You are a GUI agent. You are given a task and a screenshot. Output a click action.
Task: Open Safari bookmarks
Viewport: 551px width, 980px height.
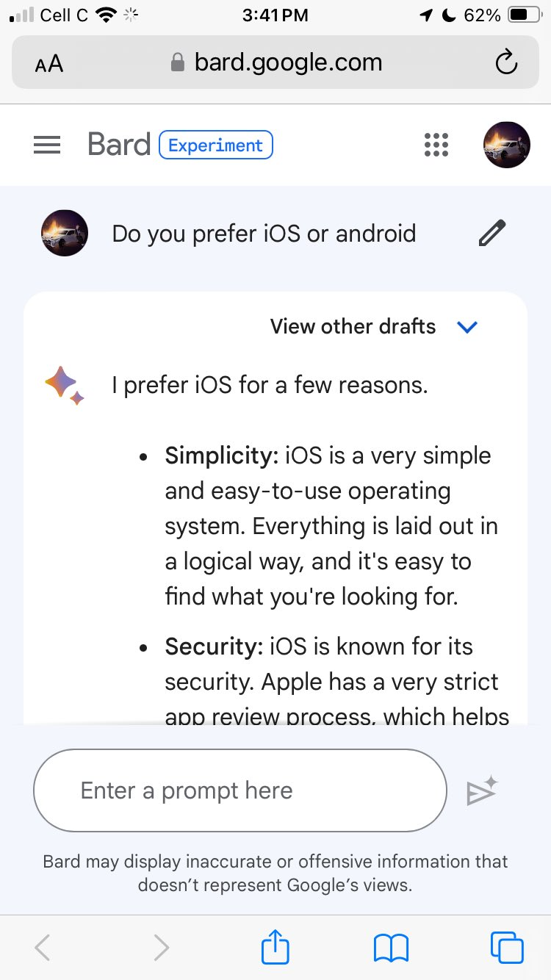point(392,947)
